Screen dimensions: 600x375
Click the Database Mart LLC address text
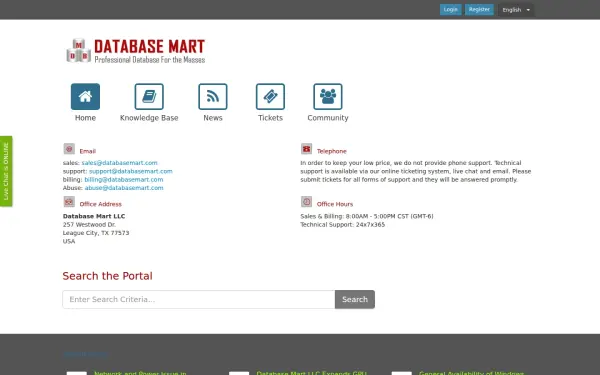click(94, 216)
